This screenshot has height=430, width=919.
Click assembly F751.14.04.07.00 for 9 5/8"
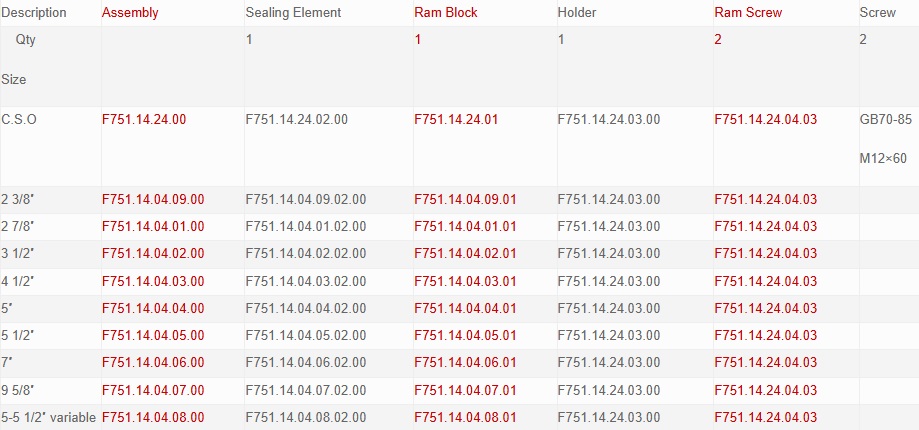(x=153, y=390)
